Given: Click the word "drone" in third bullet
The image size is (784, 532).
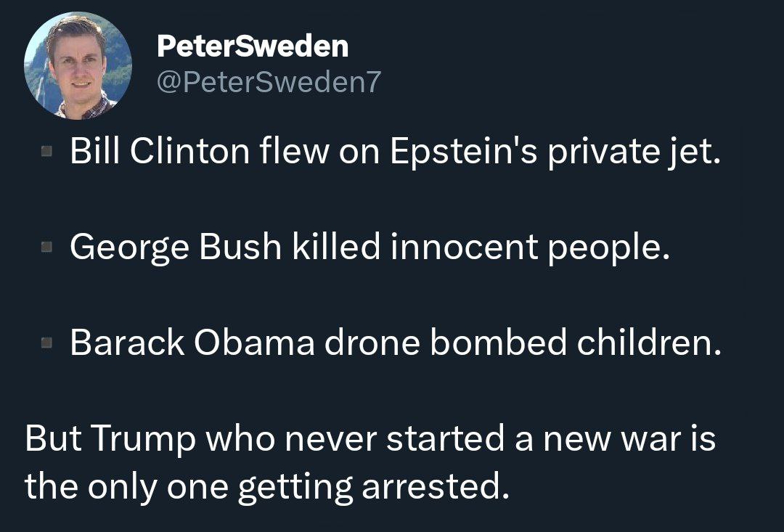Looking at the screenshot, I should (x=372, y=343).
